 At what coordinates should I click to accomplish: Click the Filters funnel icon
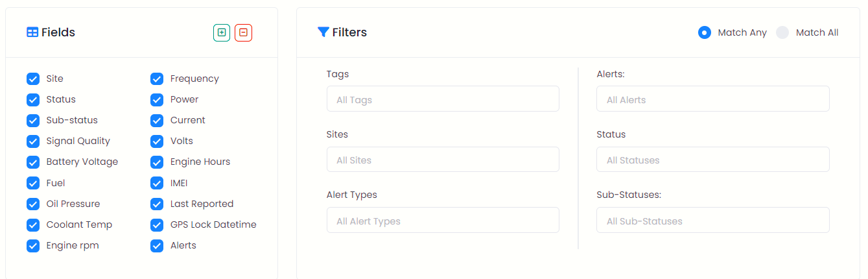(x=323, y=32)
